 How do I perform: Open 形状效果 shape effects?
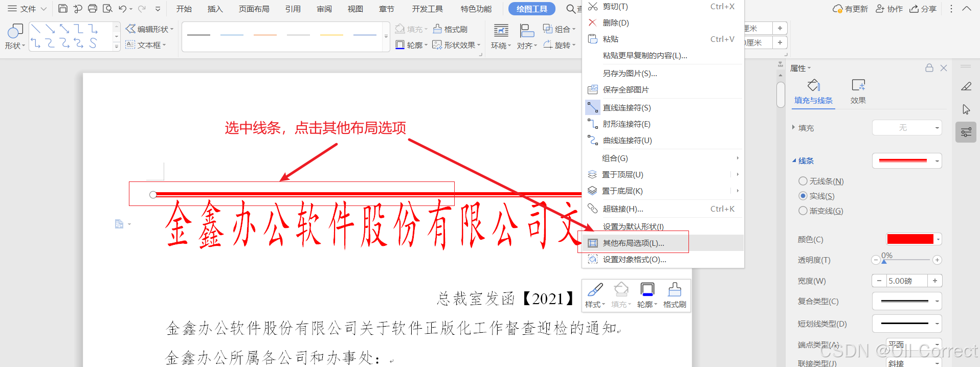tap(456, 45)
